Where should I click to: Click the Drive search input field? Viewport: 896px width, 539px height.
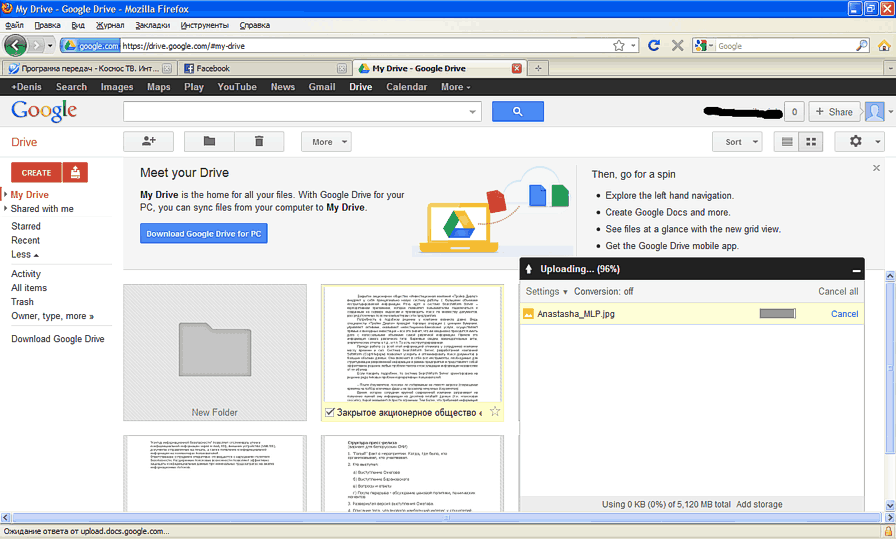302,111
